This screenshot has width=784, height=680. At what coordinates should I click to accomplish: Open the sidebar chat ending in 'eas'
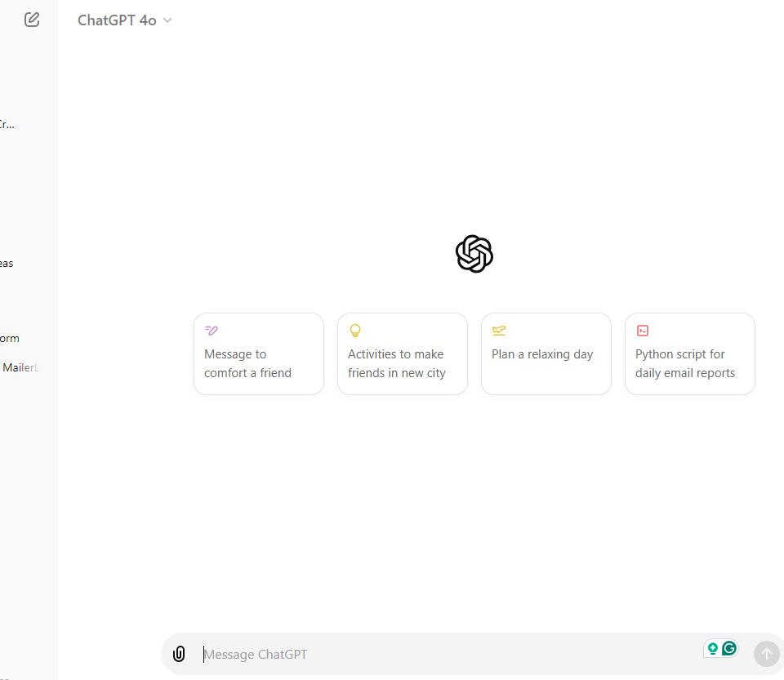(x=7, y=264)
